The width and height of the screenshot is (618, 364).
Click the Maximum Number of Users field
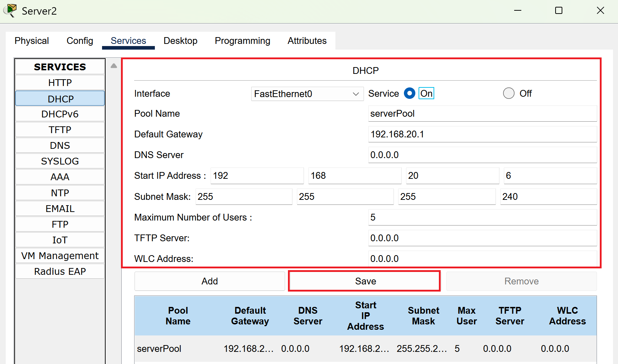pos(482,217)
